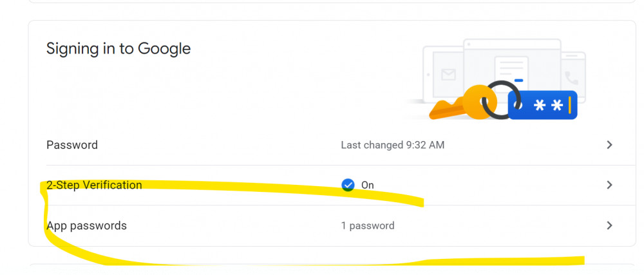
Task: Open the 1 password entry text
Action: [368, 226]
